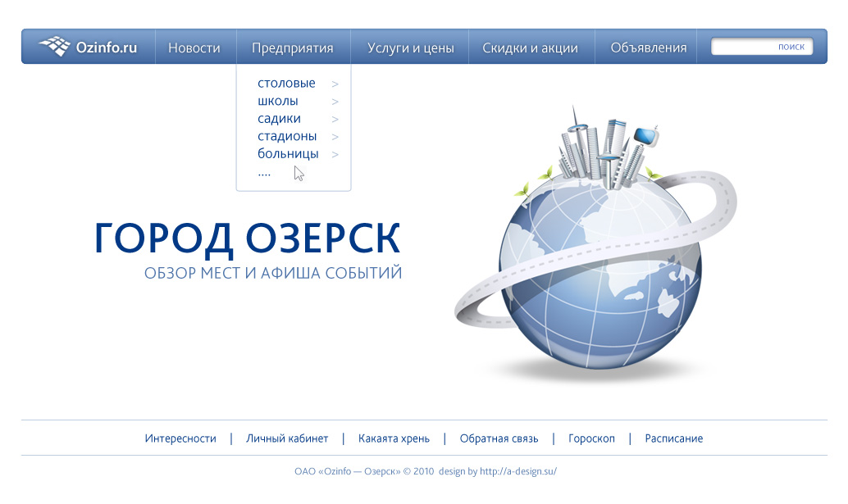This screenshot has height=504, width=848.
Task: Focus the поиск search field
Action: coord(762,47)
